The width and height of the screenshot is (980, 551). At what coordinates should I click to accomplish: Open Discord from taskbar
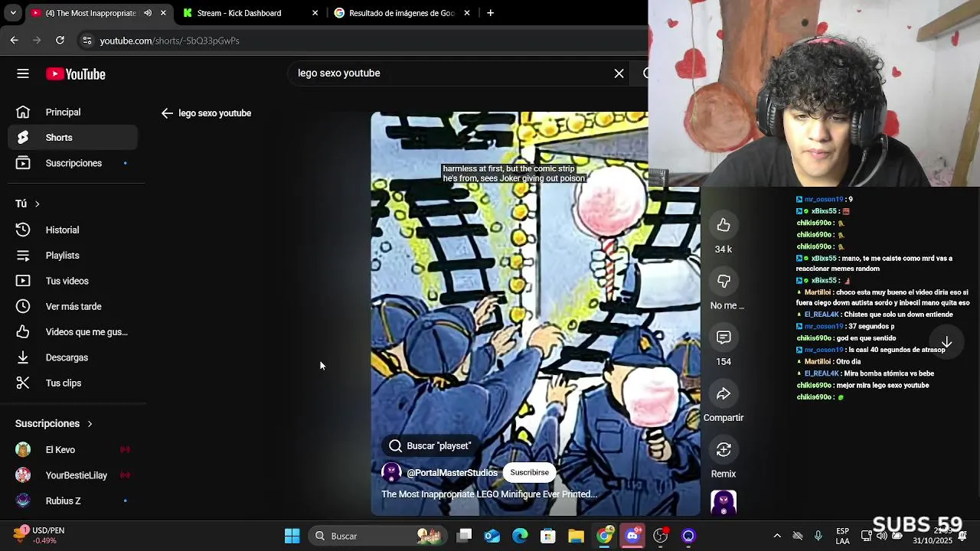click(x=632, y=536)
